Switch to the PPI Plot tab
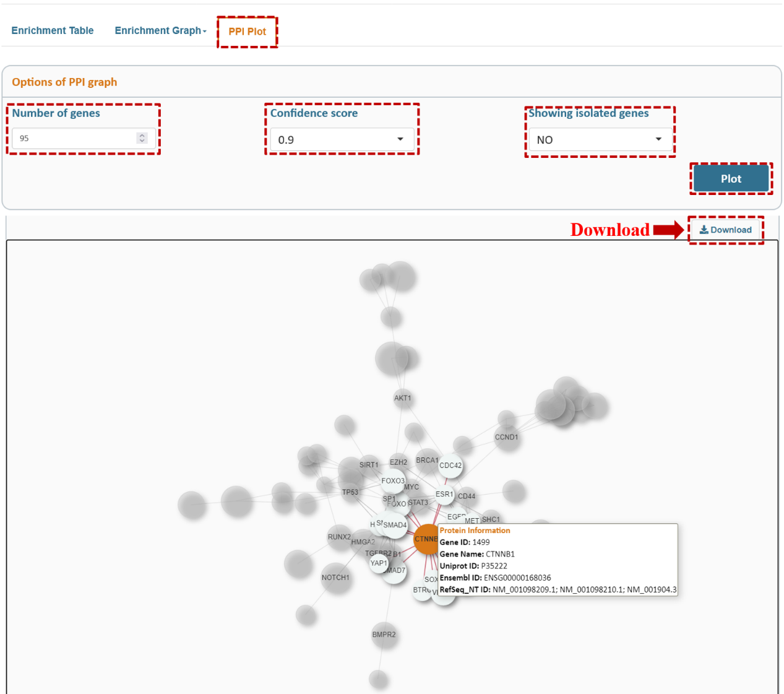Viewport: 784px width, 694px height. click(x=247, y=32)
